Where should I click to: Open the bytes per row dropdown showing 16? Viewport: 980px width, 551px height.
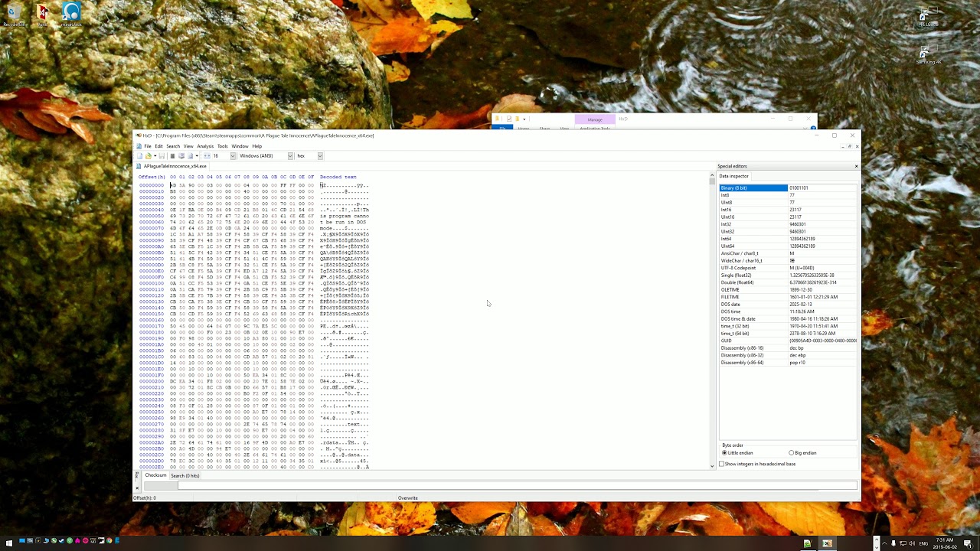(x=233, y=156)
